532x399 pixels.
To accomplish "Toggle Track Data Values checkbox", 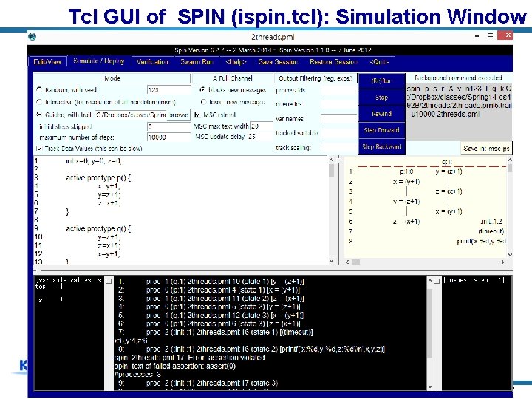I will pos(39,149).
